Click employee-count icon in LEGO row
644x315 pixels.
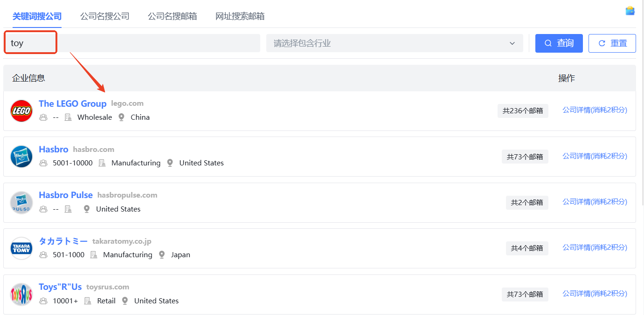click(43, 117)
